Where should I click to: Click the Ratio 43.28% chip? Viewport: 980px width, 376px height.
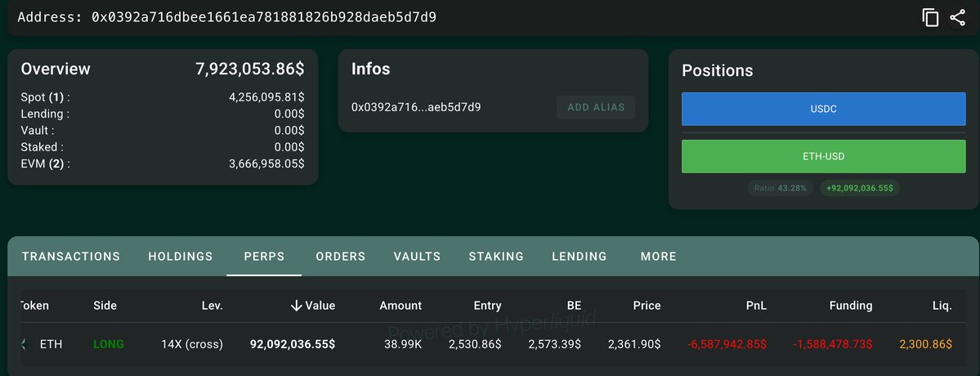point(780,188)
